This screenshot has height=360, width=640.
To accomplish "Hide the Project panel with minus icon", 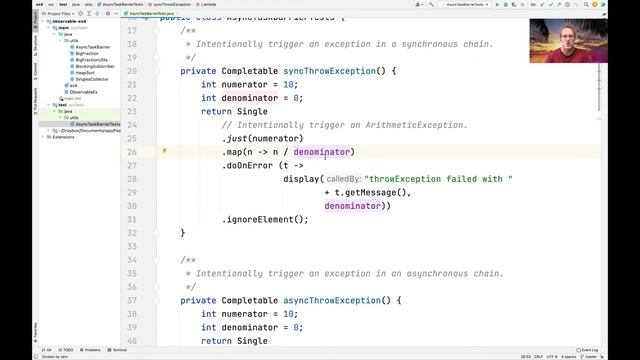I will pyautogui.click(x=116, y=13).
